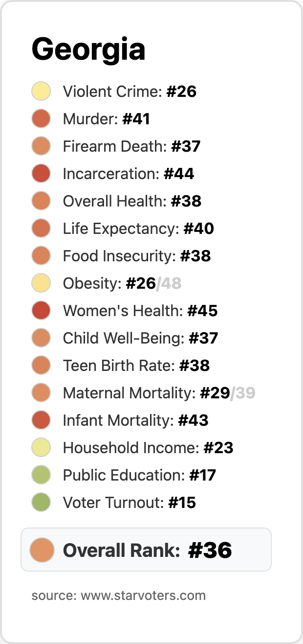Click the Household Income #23 label
The image size is (303, 644).
click(x=148, y=448)
